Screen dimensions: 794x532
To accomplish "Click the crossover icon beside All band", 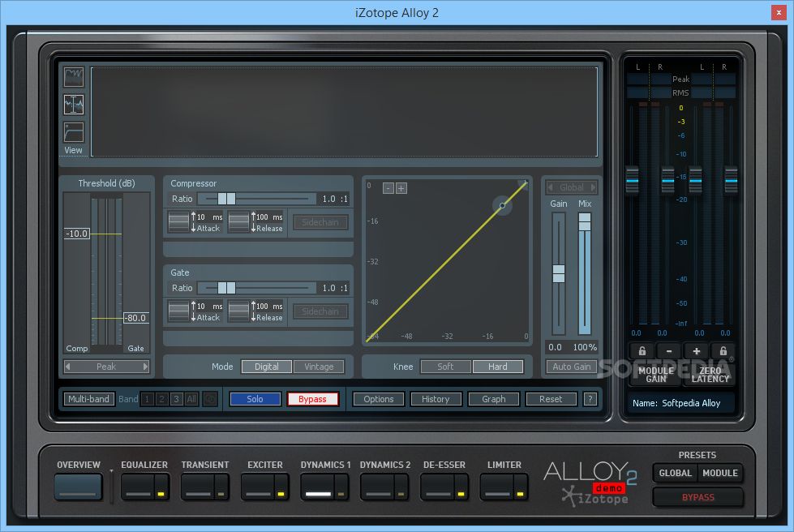I will (209, 399).
